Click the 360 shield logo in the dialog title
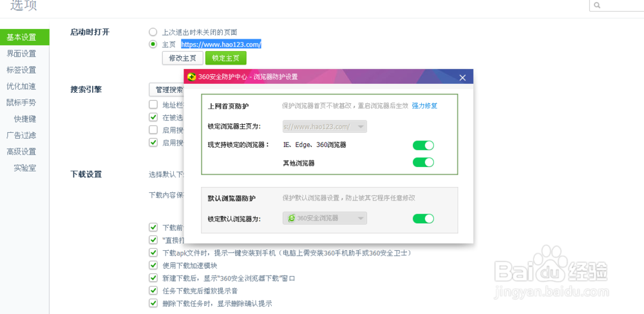The width and height of the screenshot is (644, 314). pos(191,77)
